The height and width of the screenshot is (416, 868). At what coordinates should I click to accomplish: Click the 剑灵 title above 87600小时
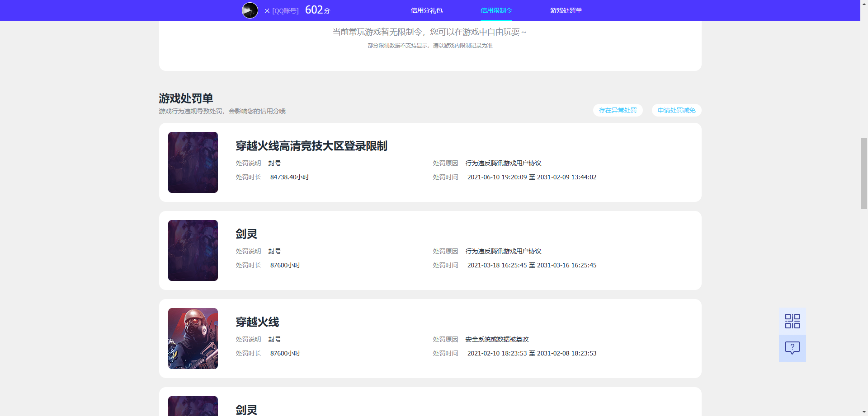point(246,234)
